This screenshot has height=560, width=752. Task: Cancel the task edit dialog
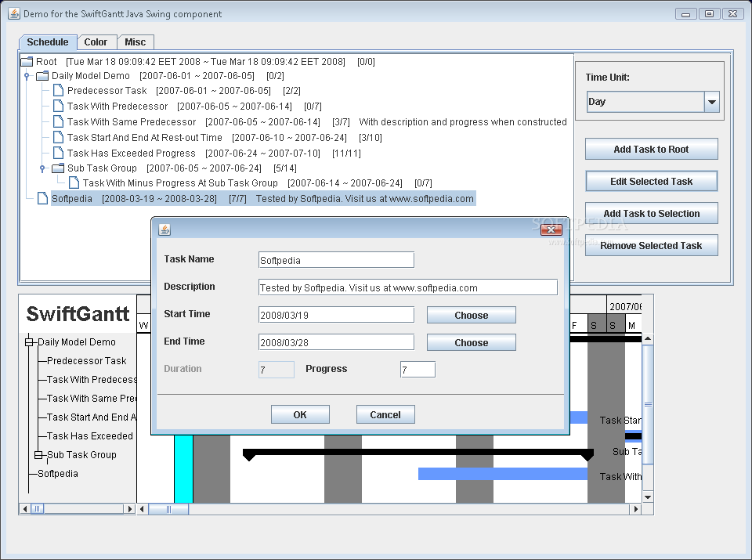(x=385, y=415)
